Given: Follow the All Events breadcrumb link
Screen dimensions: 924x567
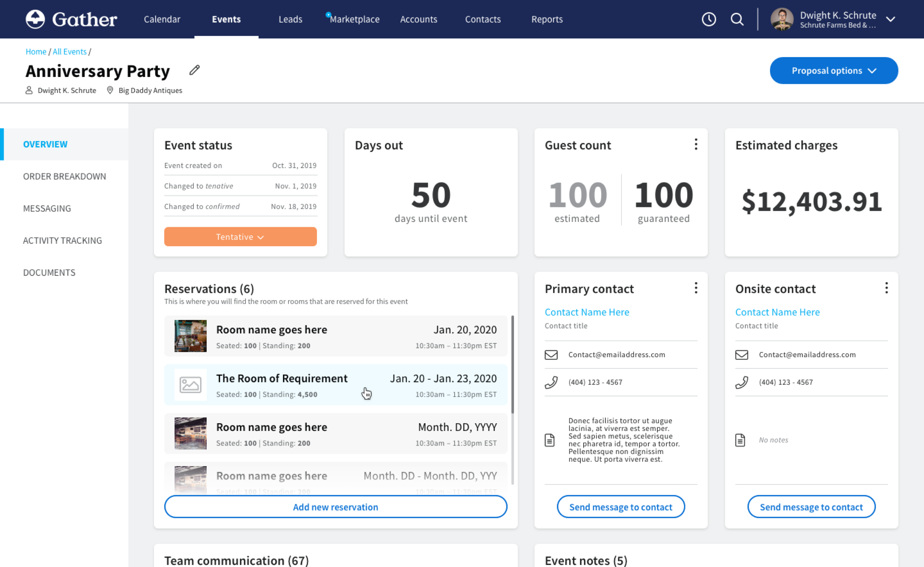Looking at the screenshot, I should [69, 51].
